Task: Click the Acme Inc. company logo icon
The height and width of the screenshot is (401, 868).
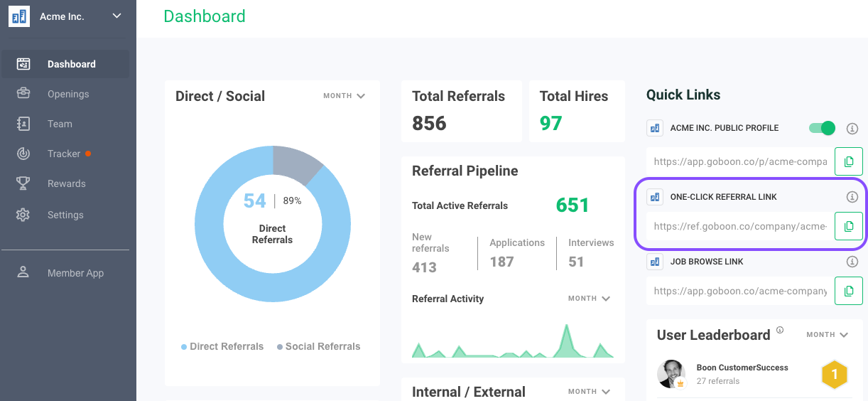Action: pos(19,16)
